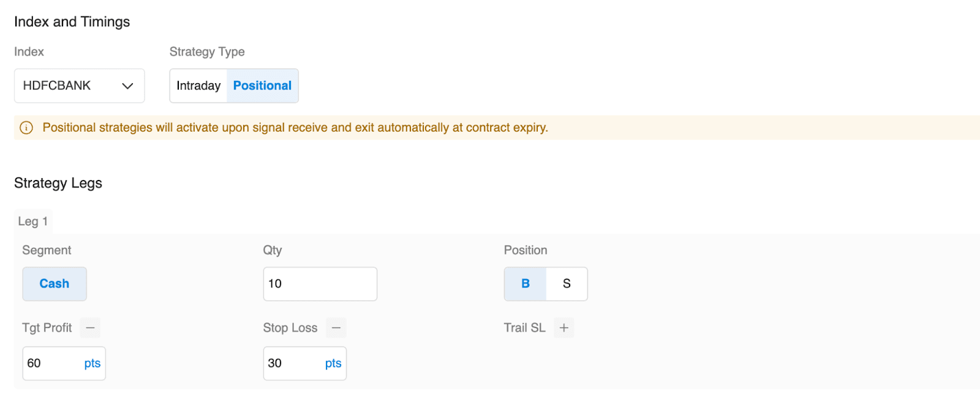Screen dimensions: 980x410
Task: Select the Leg 1 tab
Action: [33, 222]
